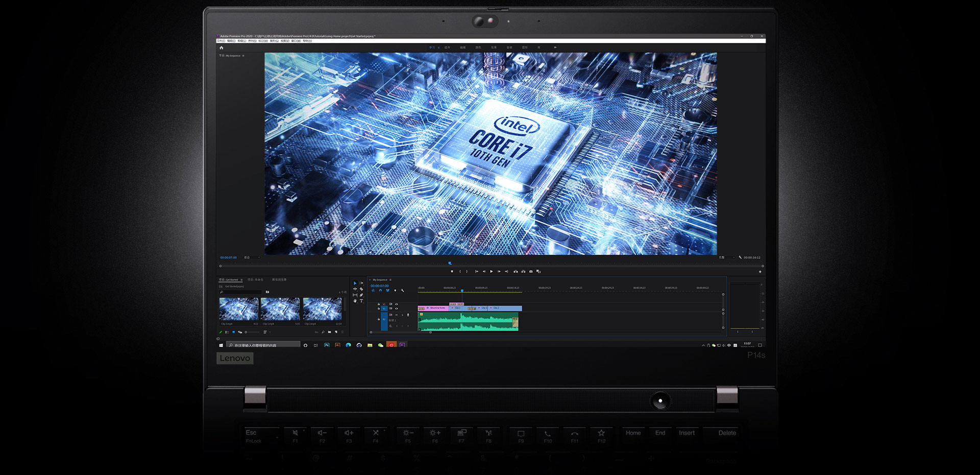Click Export Frame camera icon
Screen dimensions: 980x475
tap(531, 271)
